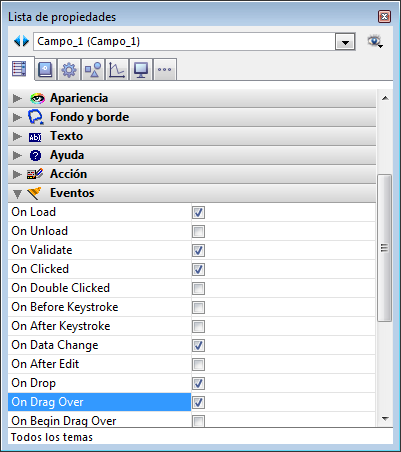Expand the Fondo y borde section

point(192,117)
